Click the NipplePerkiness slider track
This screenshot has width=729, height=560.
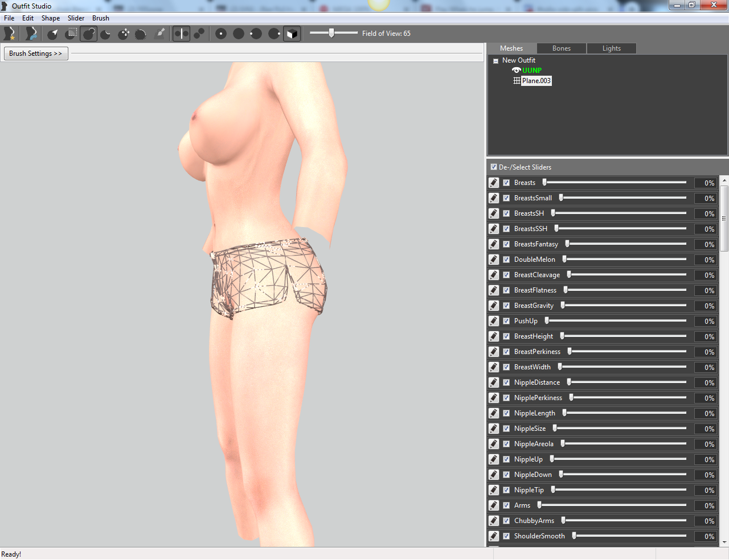click(628, 398)
